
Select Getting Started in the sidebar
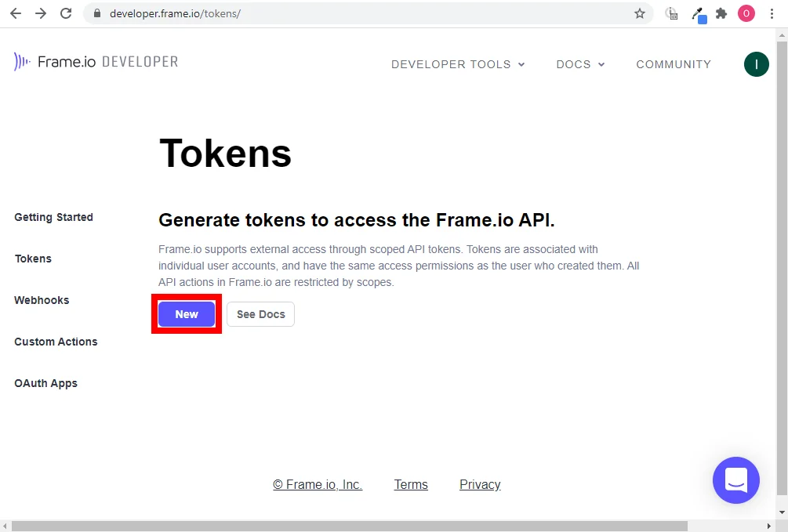(54, 217)
